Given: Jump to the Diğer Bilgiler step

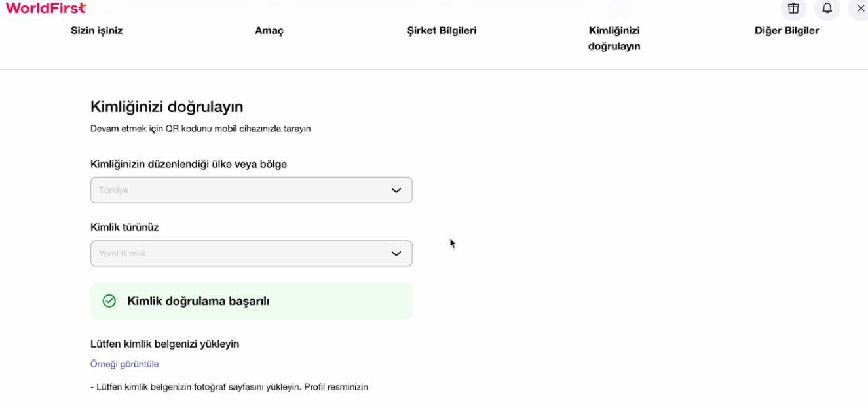Looking at the screenshot, I should [787, 31].
